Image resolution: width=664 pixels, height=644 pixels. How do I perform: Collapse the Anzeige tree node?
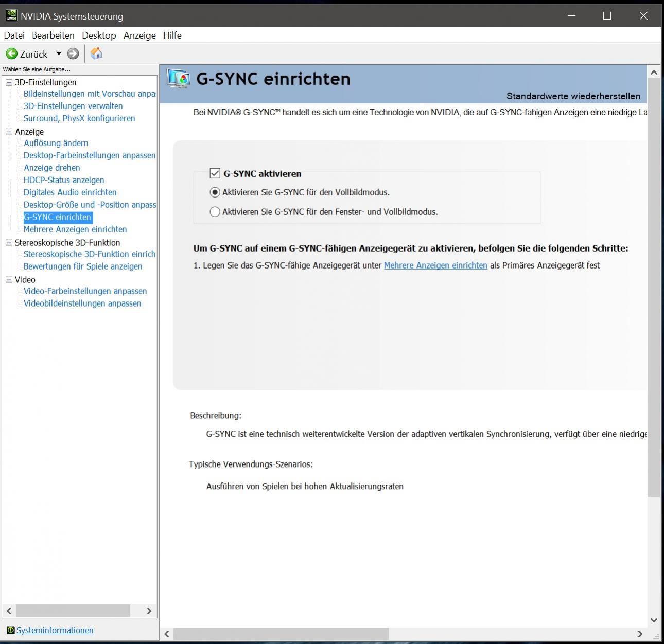(x=9, y=132)
